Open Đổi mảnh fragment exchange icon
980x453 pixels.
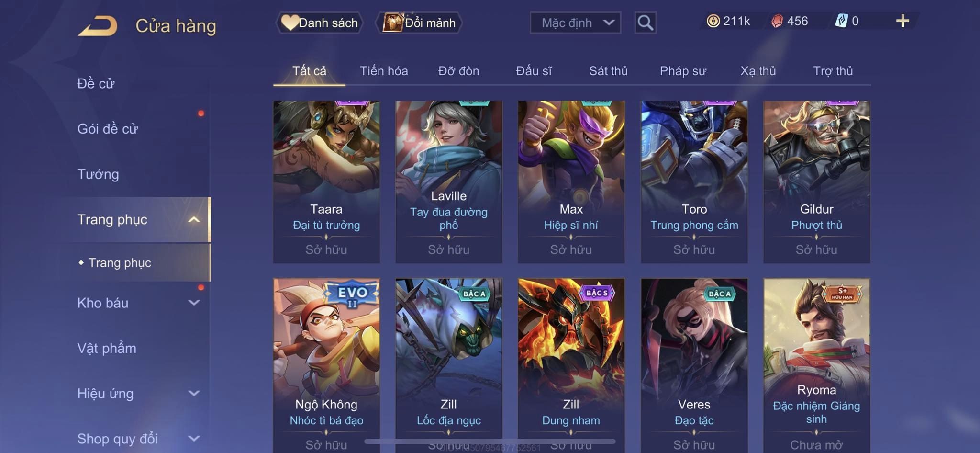pos(393,23)
